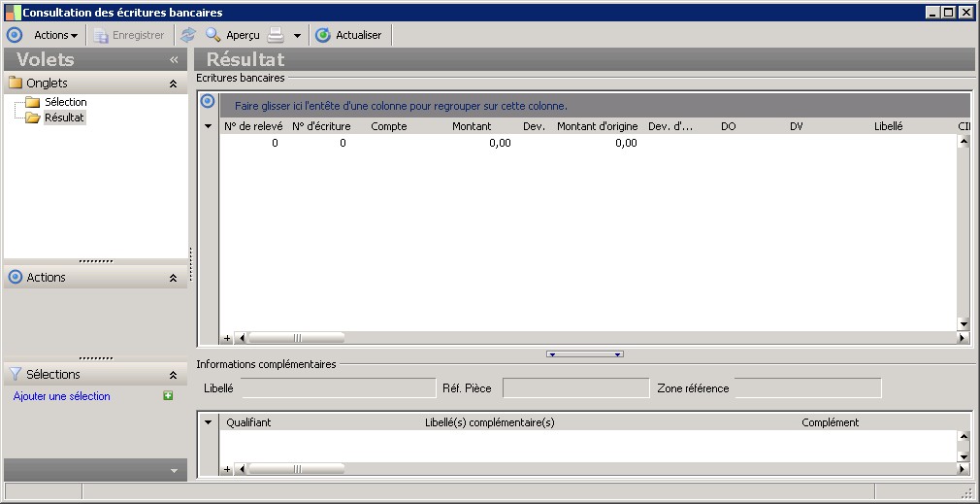Open the Sélection tab in the tree
Screen dimensions: 980x504
coord(65,102)
